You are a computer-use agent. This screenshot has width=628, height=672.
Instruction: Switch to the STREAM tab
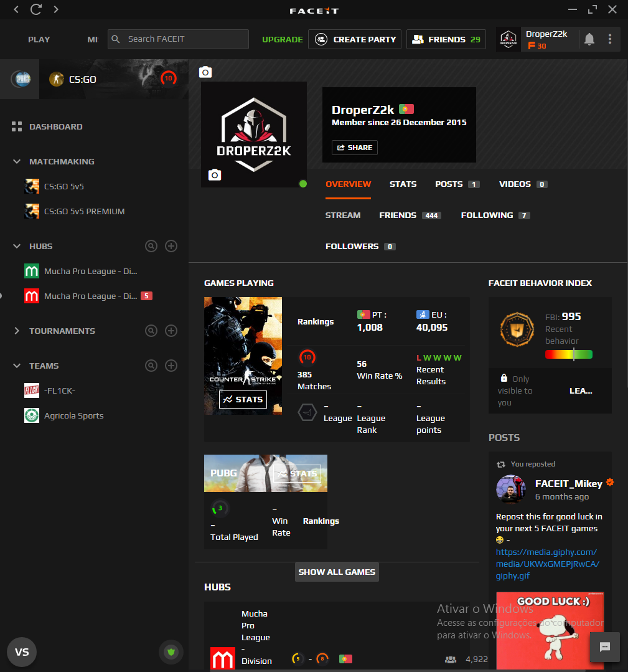(343, 215)
